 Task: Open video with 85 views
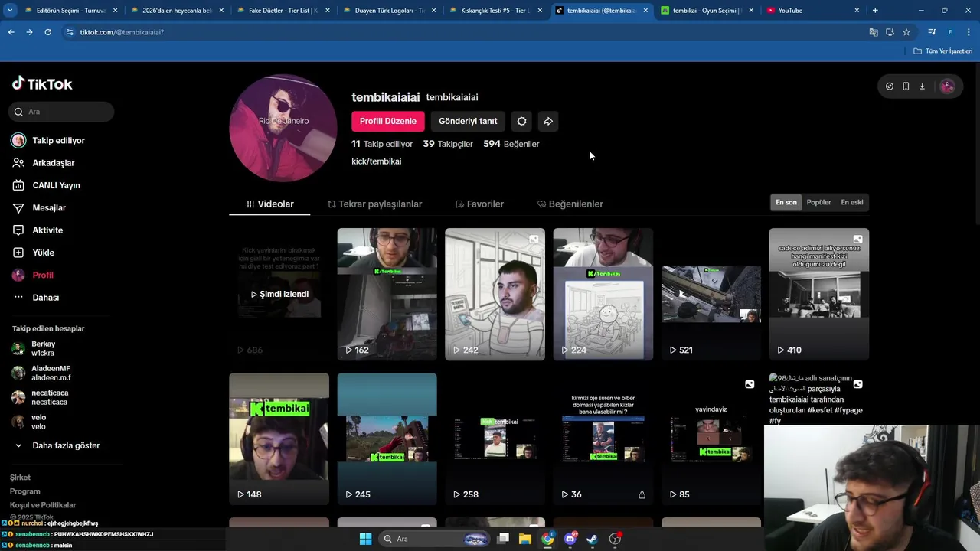tap(711, 439)
